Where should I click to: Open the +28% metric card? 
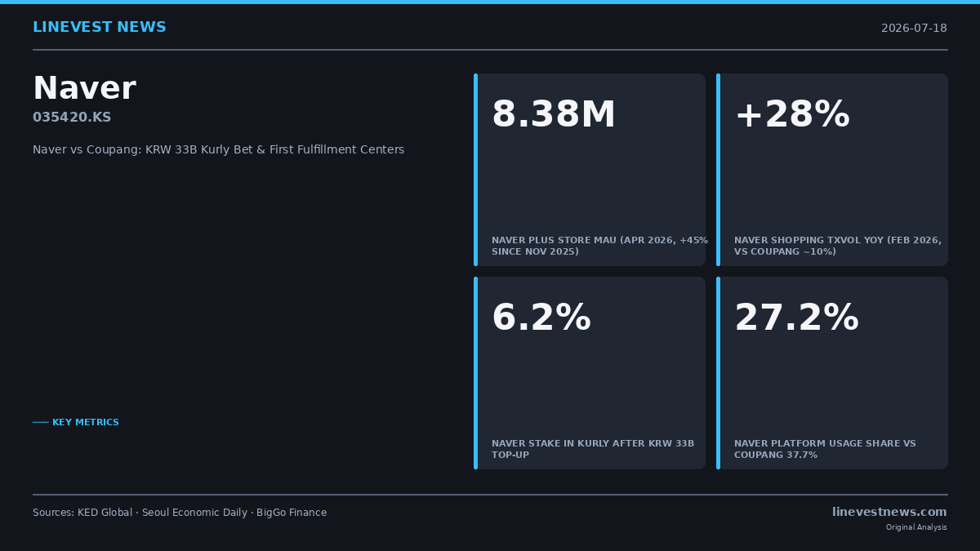832,170
